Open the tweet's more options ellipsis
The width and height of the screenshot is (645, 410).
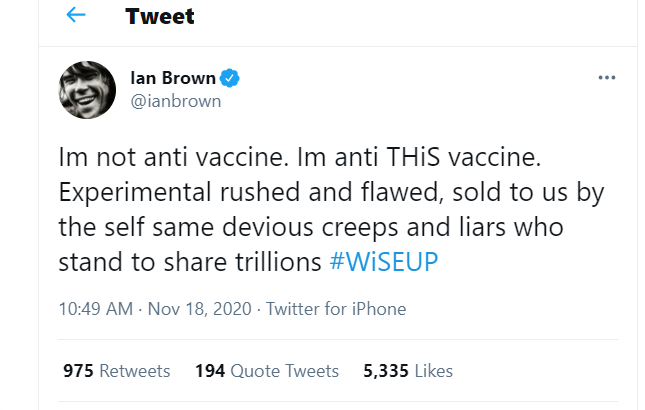[606, 78]
